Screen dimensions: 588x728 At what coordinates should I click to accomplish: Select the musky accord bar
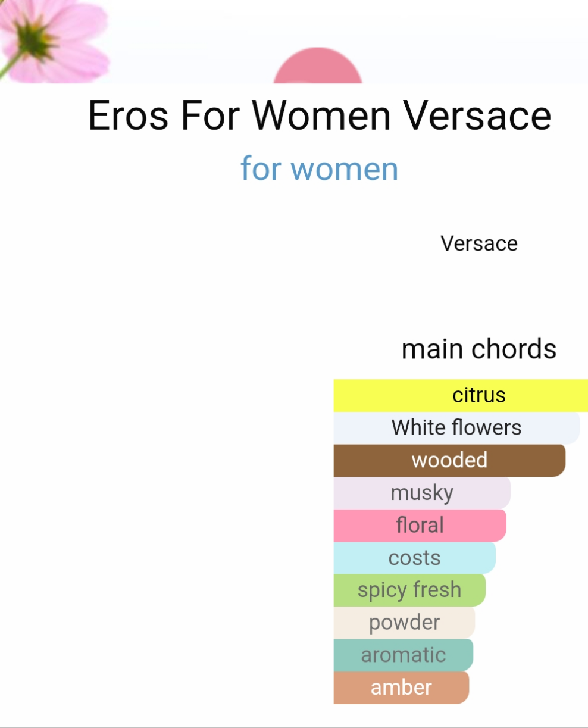coord(422,493)
